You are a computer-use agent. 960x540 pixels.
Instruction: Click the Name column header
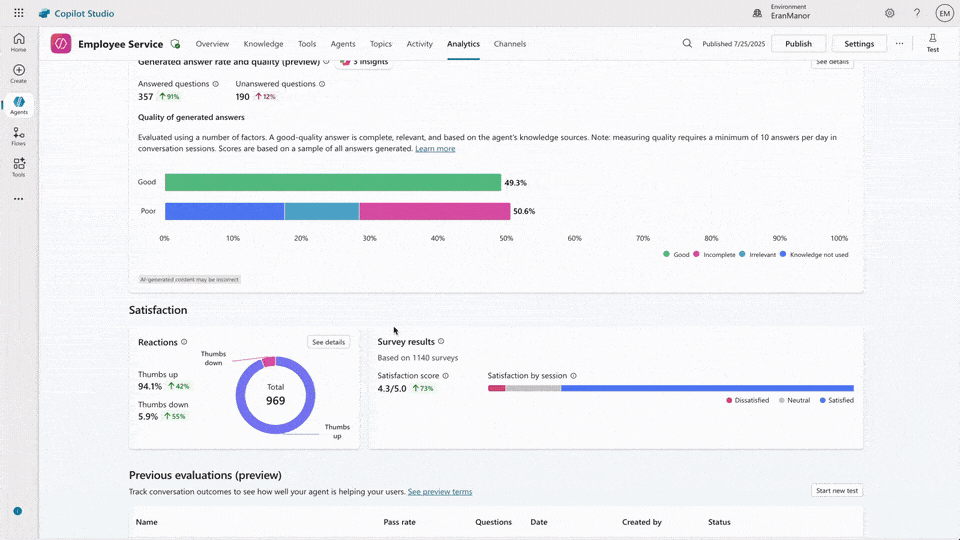146,522
